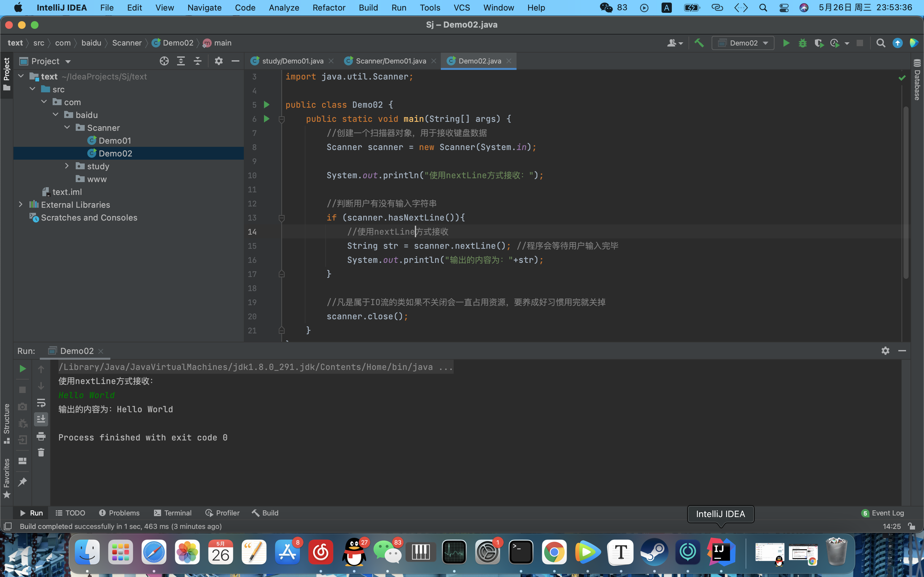The image size is (924, 577).
Task: Click the trash icon to clear console
Action: point(41,453)
